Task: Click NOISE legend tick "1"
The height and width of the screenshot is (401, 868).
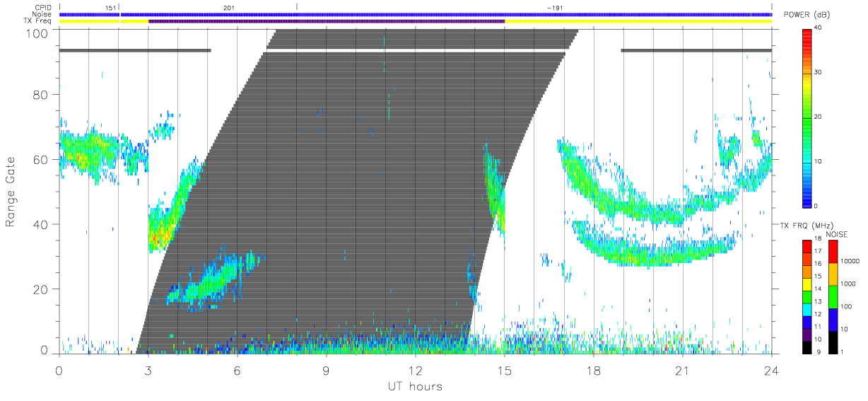Action: 843,351
